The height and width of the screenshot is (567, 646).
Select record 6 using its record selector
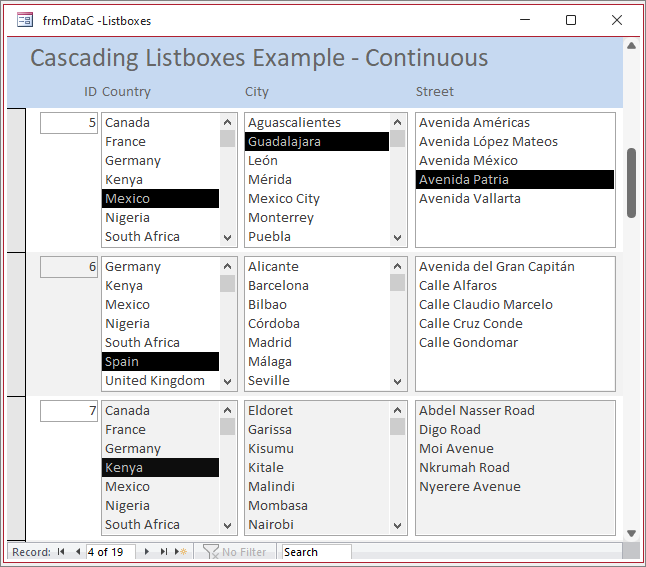(x=16, y=324)
